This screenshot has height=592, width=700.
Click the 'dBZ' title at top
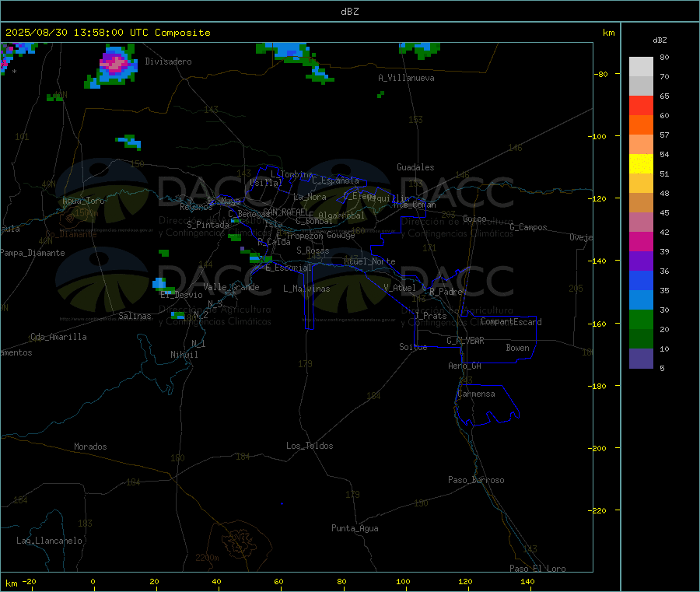[x=349, y=12]
